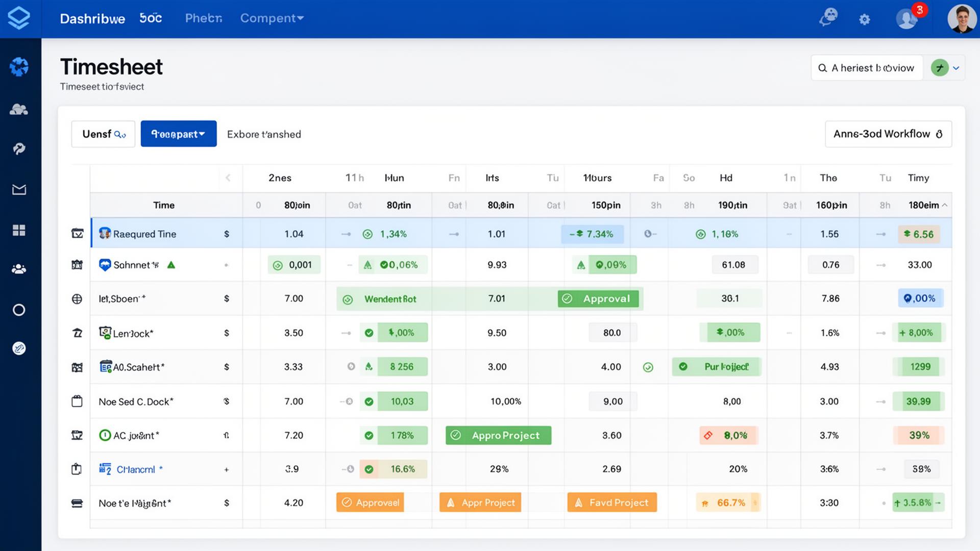
Task: Click the Anne-3od Workflow button
Action: (x=888, y=134)
